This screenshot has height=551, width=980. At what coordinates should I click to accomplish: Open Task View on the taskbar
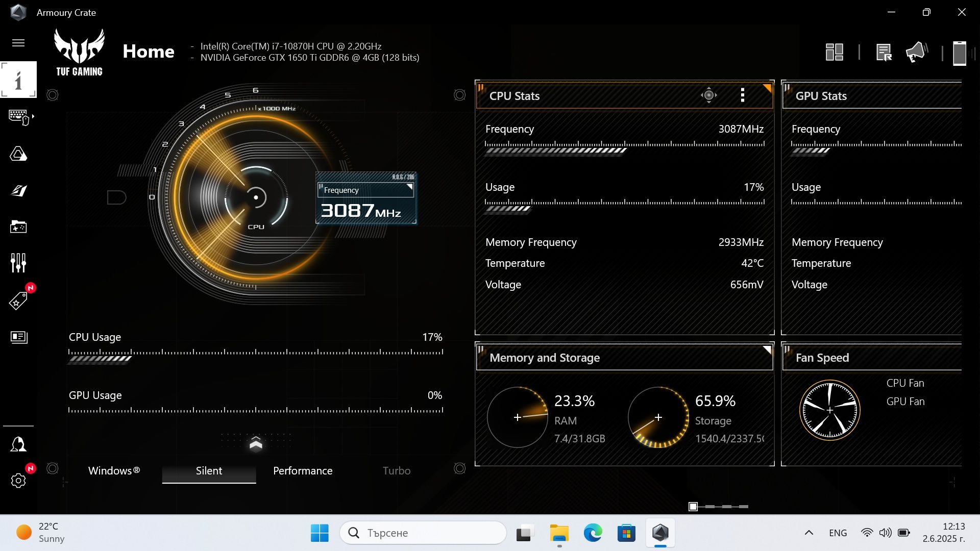525,533
